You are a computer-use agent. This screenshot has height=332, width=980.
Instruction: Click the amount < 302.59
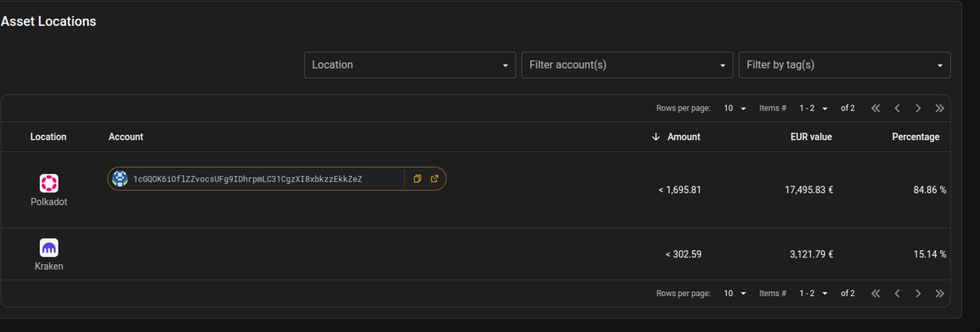pyautogui.click(x=684, y=254)
